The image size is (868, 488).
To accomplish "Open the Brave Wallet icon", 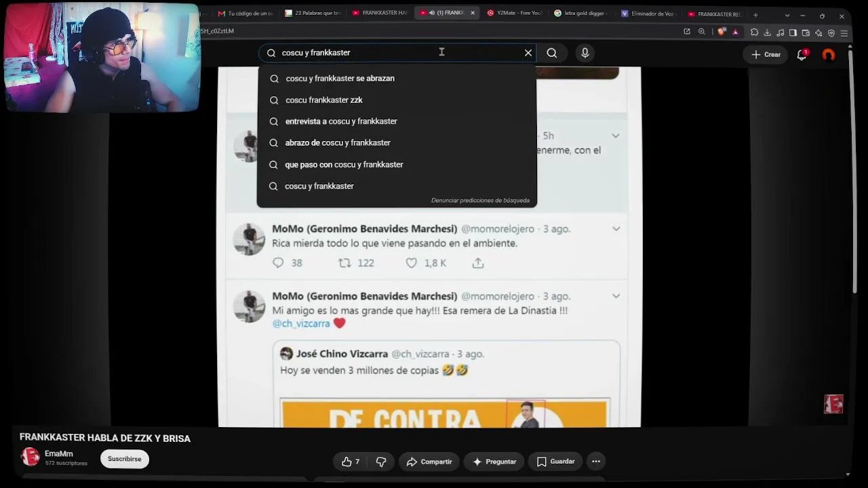I will coord(806,33).
